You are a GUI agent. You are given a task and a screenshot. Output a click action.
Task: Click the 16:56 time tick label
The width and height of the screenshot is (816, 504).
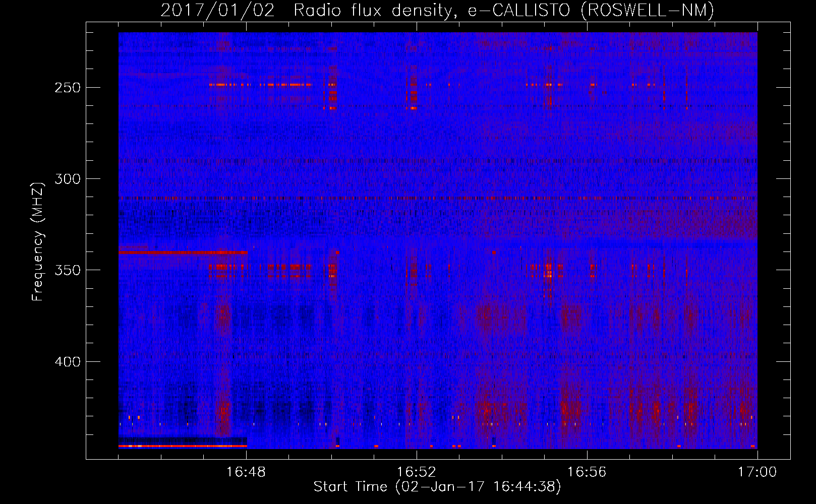[x=587, y=472]
